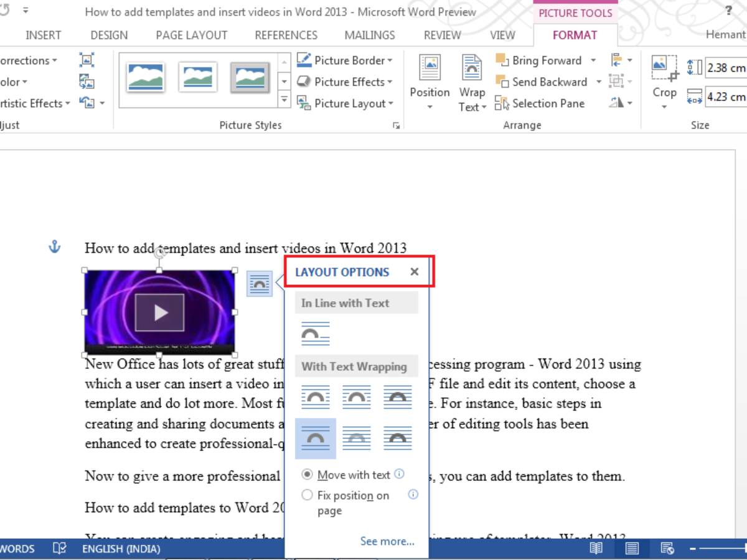
Task: Choose Tight text wrapping icon
Action: click(x=357, y=397)
